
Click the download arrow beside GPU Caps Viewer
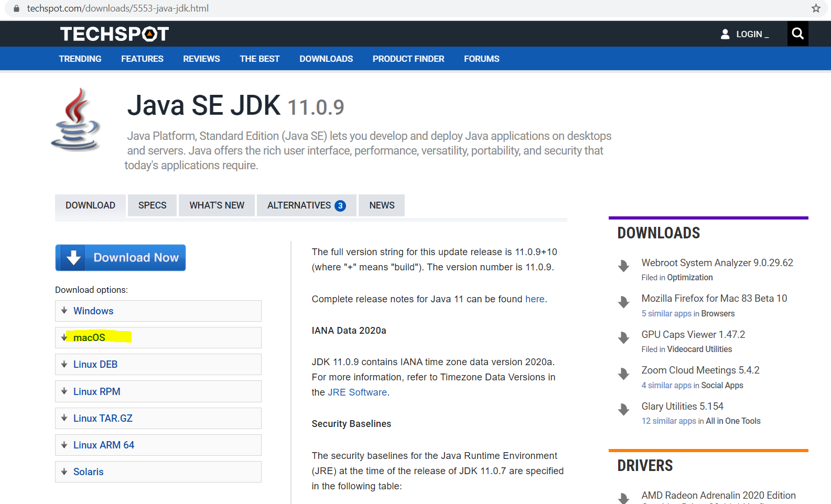(623, 338)
